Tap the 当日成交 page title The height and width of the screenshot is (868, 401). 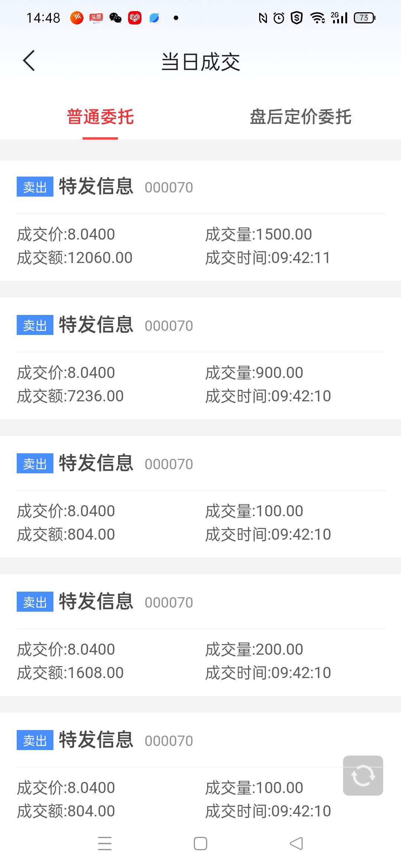click(x=200, y=62)
